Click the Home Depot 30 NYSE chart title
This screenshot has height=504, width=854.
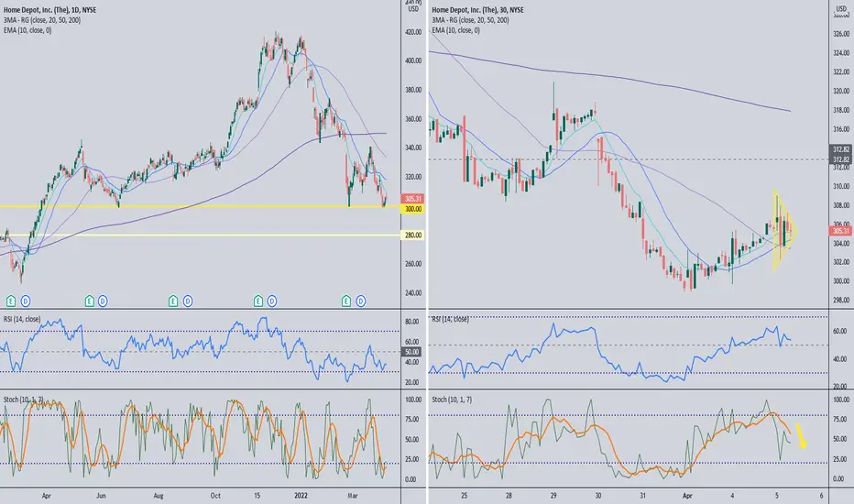click(477, 10)
